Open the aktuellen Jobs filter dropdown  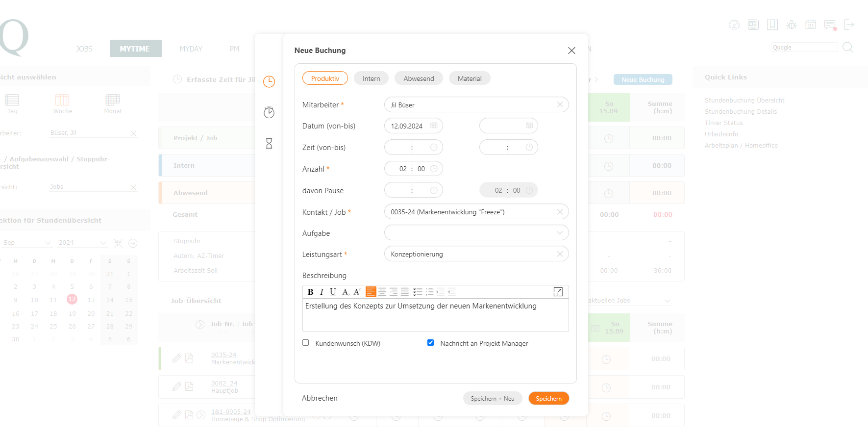(630, 301)
